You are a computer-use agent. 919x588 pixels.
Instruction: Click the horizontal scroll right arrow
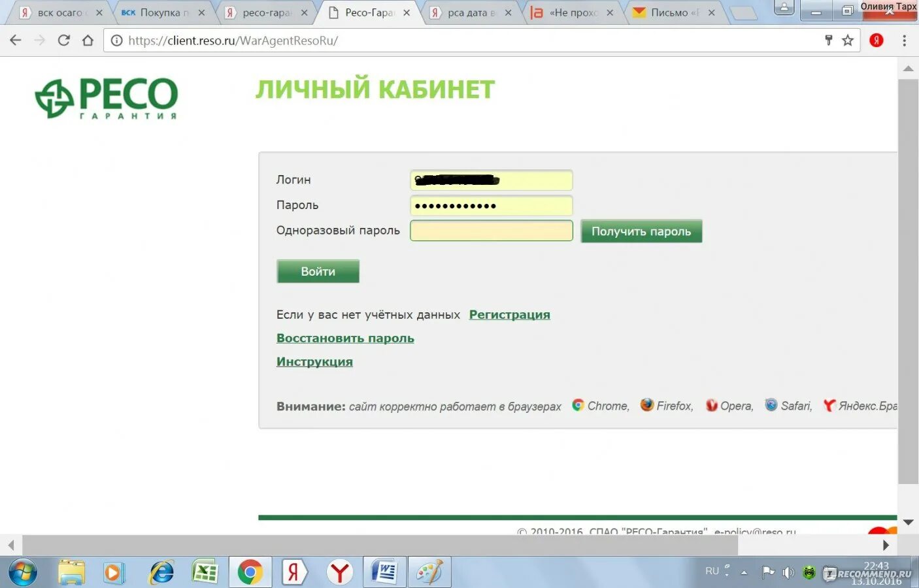point(886,545)
